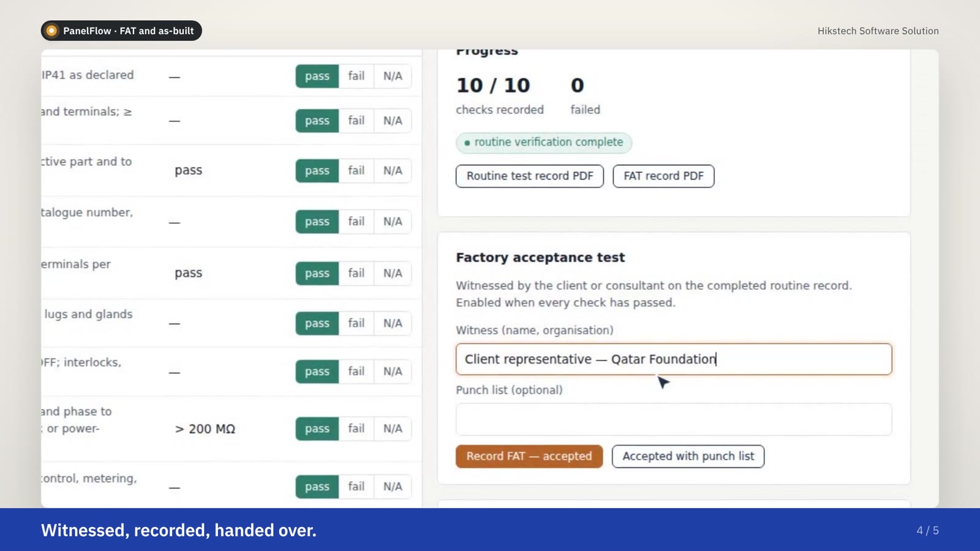Set 'ctive part and to' row to N/A
Screen dimensions: 980x551
[x=393, y=171]
